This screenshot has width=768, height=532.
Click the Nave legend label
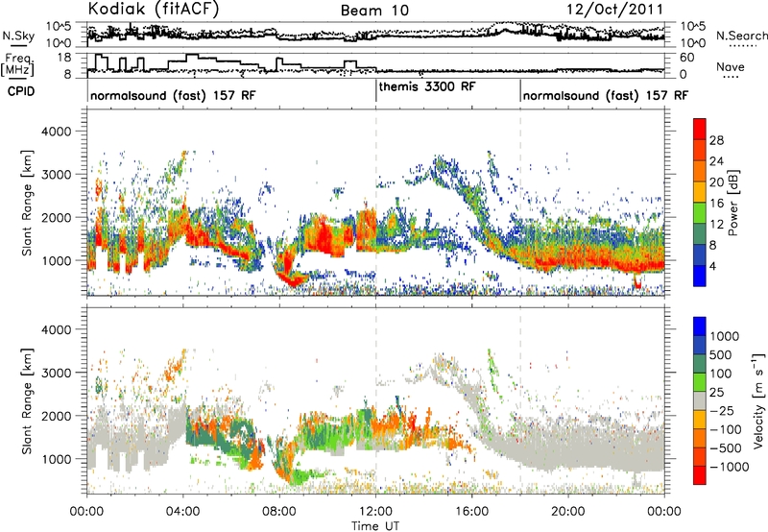click(730, 66)
